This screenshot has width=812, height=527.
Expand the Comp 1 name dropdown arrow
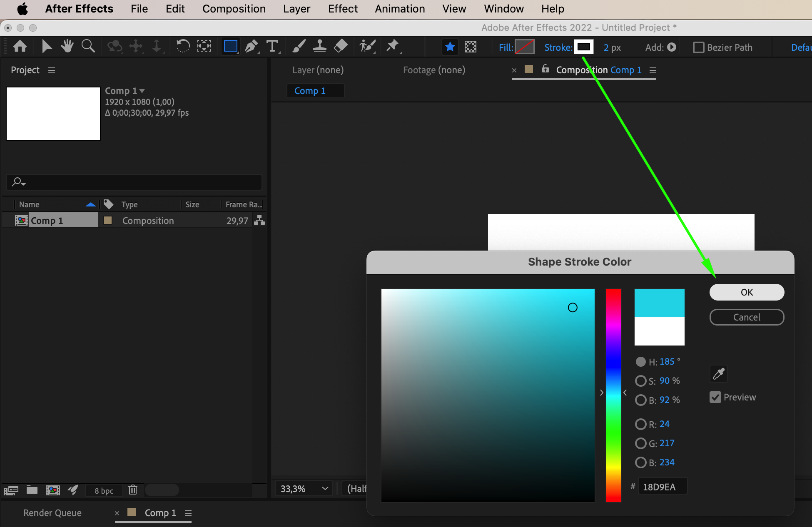tap(142, 91)
